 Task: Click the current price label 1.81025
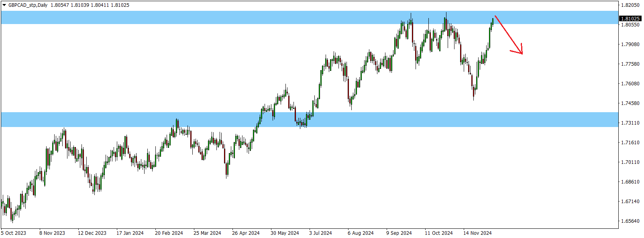tap(630, 18)
